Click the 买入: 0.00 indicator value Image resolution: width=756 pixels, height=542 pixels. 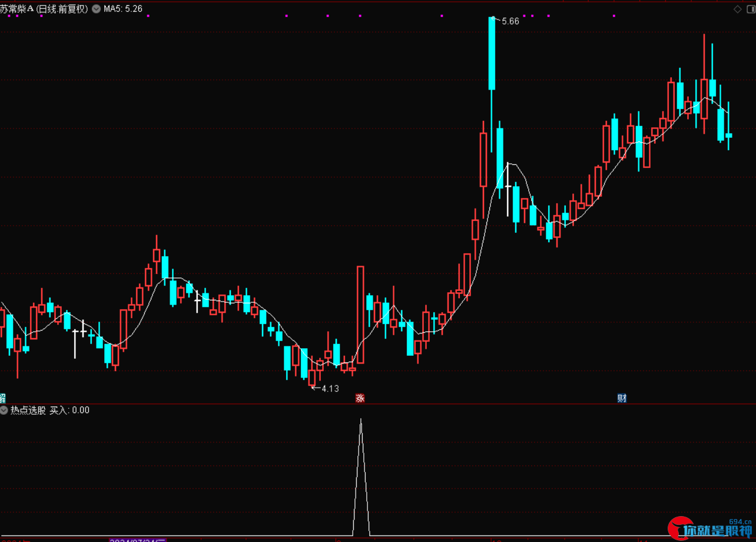69,410
